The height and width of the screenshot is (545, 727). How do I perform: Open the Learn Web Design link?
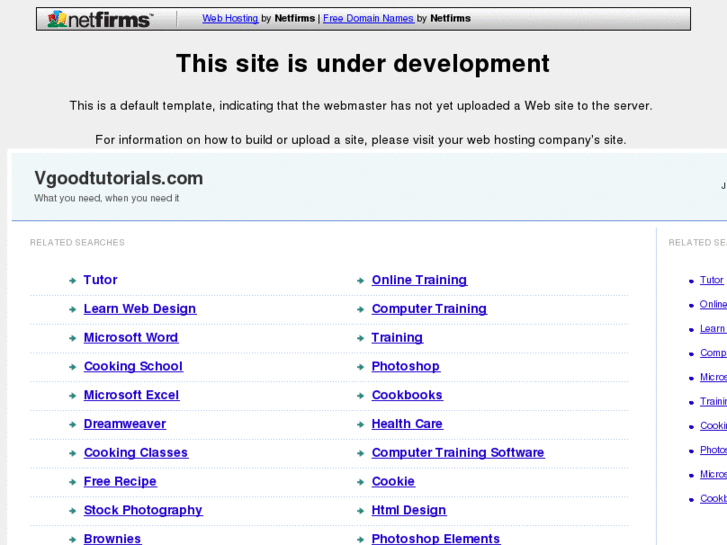pos(140,308)
